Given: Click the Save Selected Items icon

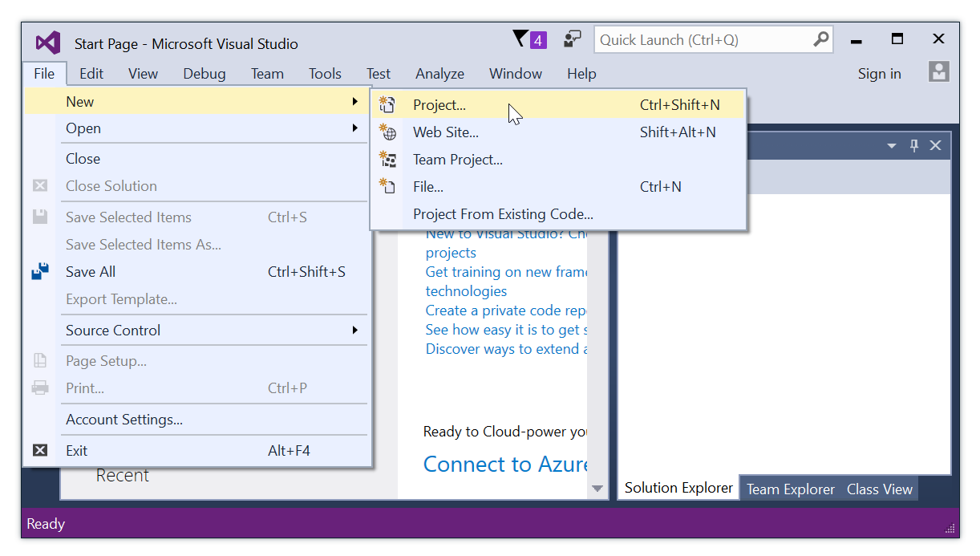Looking at the screenshot, I should tap(40, 217).
